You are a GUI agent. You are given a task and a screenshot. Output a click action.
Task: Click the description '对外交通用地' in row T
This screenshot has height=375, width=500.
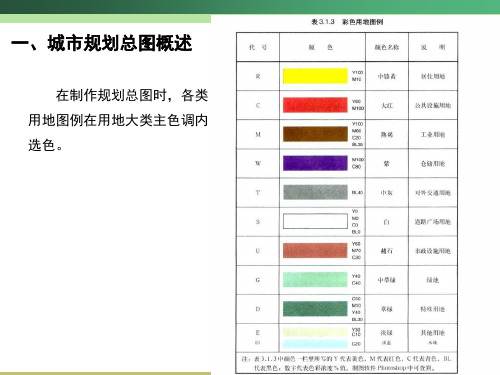coord(433,193)
